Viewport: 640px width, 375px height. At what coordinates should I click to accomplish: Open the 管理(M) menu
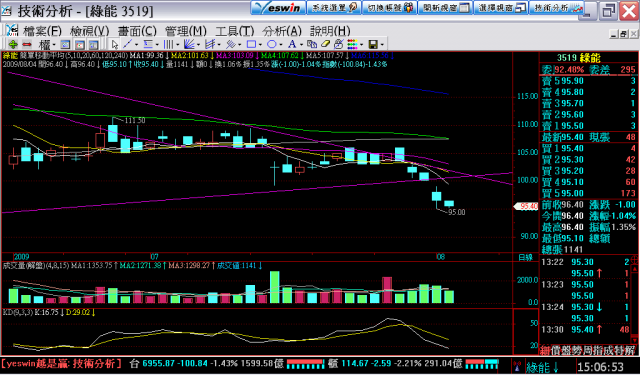point(186,31)
